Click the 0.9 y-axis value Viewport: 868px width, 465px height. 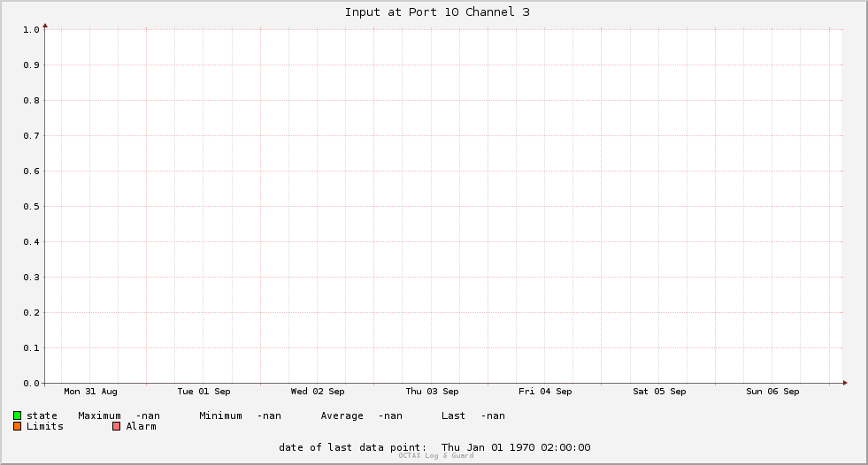31,65
